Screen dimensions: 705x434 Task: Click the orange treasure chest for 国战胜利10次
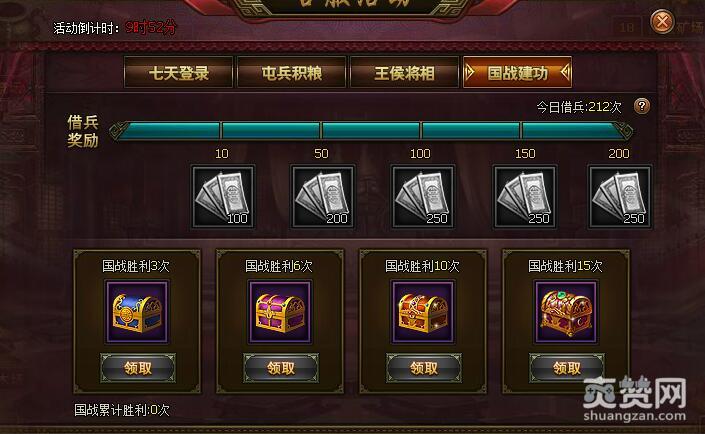coord(423,312)
